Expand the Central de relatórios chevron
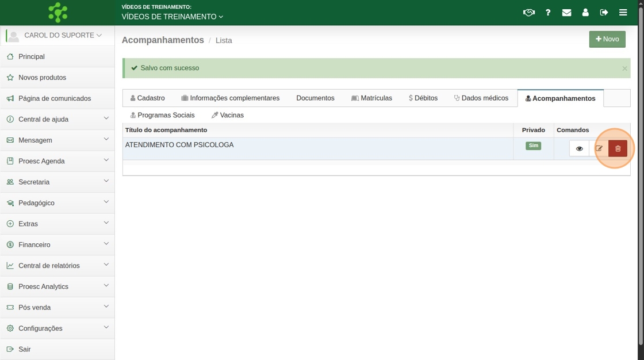The image size is (644, 360). [x=106, y=265]
